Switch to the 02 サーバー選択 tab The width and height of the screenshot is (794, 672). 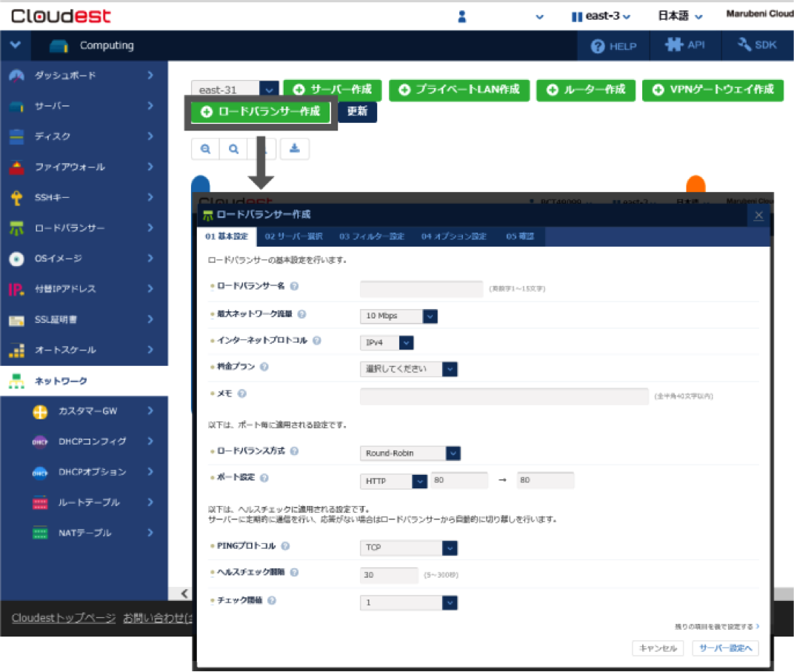[x=293, y=236]
